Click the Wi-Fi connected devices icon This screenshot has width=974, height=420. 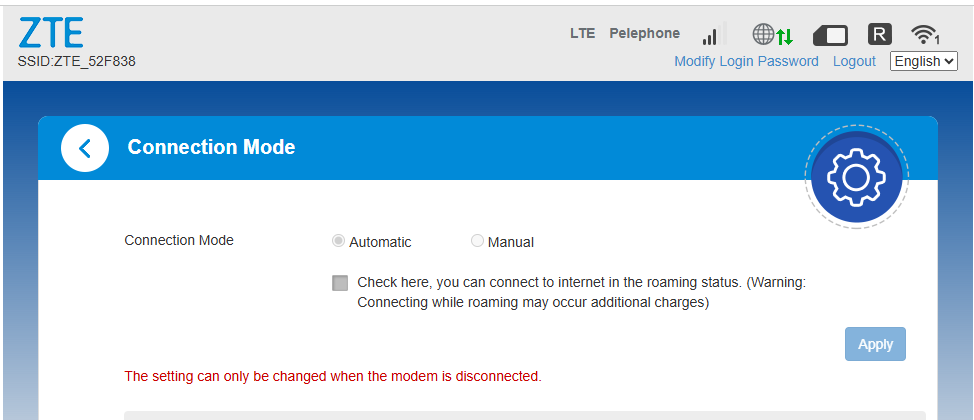click(x=925, y=35)
